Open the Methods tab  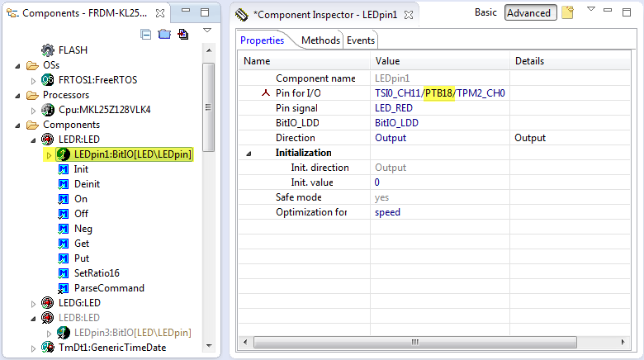pyautogui.click(x=320, y=40)
